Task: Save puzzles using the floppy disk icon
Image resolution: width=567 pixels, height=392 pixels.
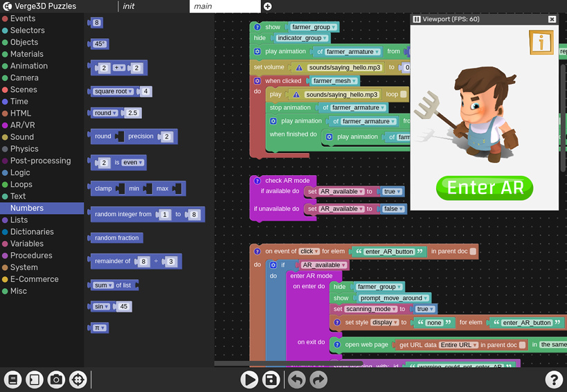Action: point(271,380)
